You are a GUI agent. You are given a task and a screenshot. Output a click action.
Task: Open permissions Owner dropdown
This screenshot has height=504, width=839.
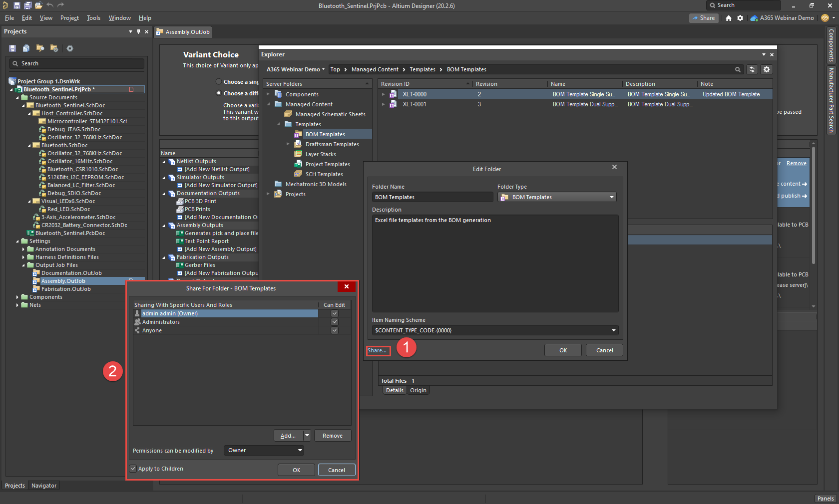(300, 450)
